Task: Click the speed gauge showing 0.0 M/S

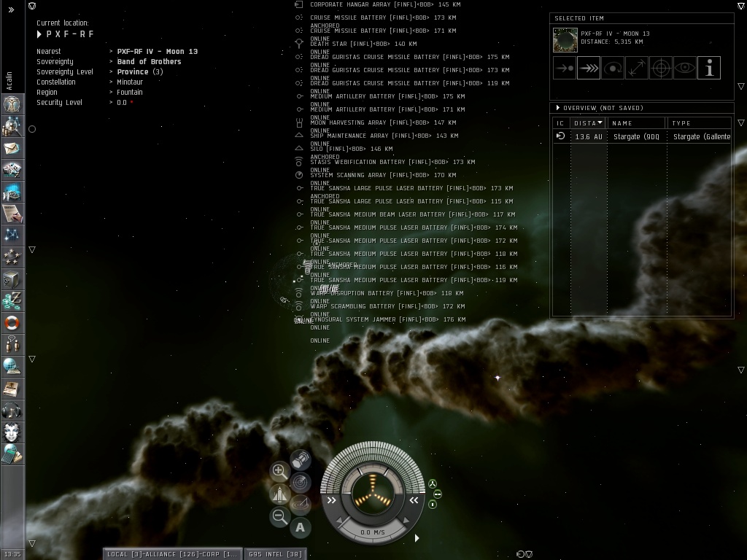Action: [373, 532]
